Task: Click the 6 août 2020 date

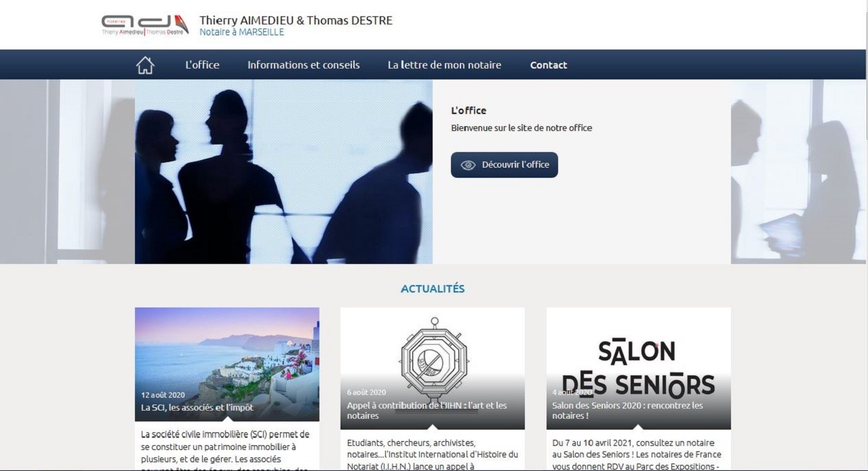Action: 366,392
